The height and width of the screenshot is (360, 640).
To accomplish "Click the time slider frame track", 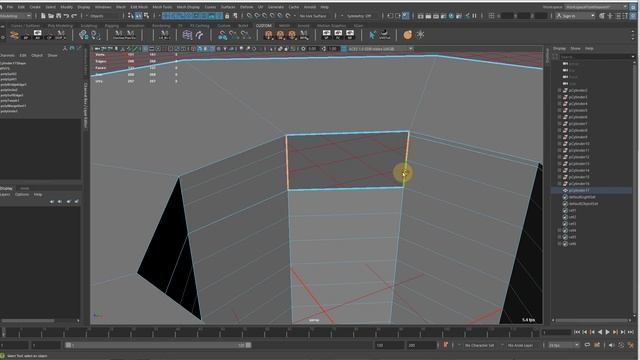I will tap(269, 333).
